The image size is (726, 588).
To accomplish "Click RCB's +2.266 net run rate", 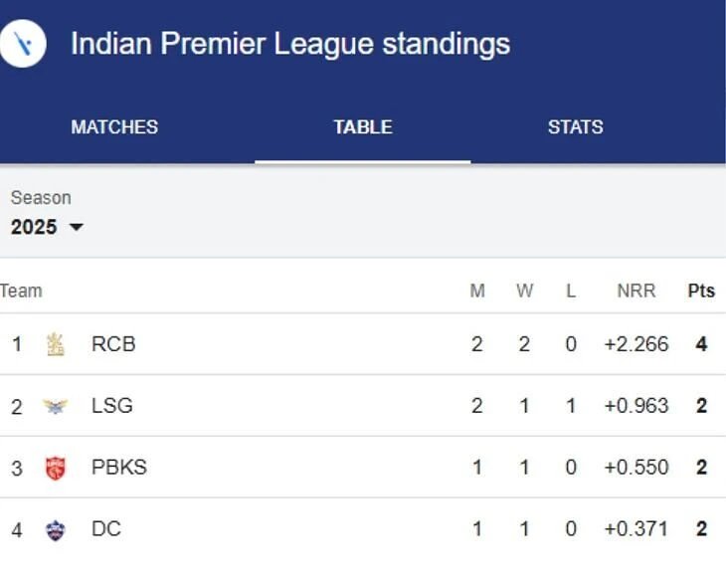I will (636, 344).
